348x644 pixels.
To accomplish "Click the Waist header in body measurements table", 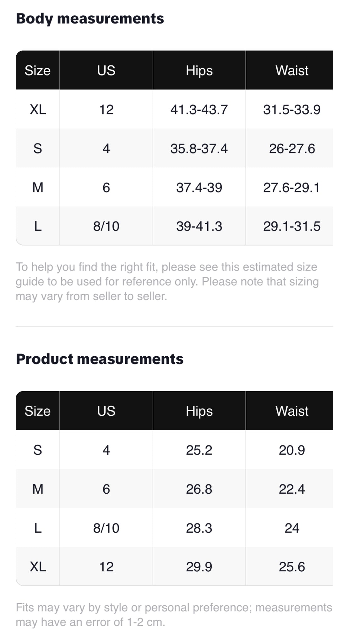I will [292, 70].
